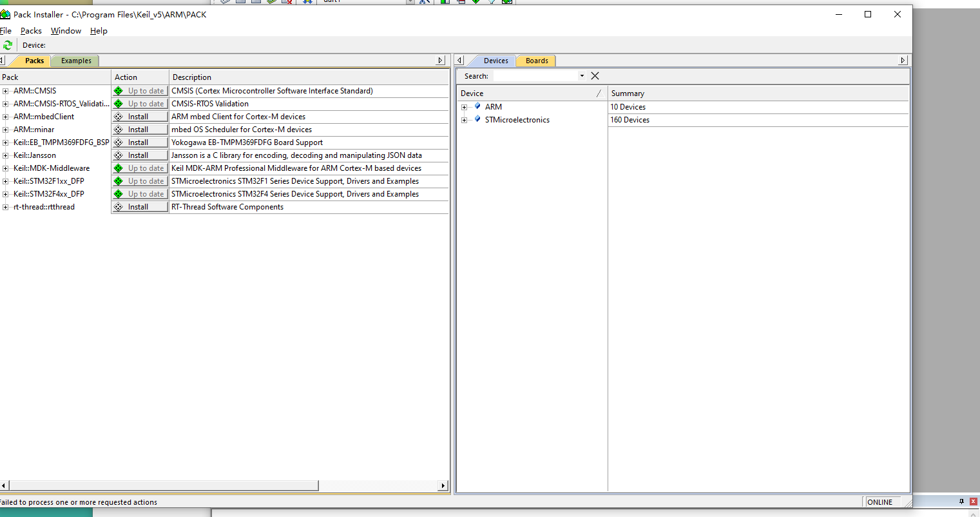Expand the ARM device vendor node

(x=464, y=107)
